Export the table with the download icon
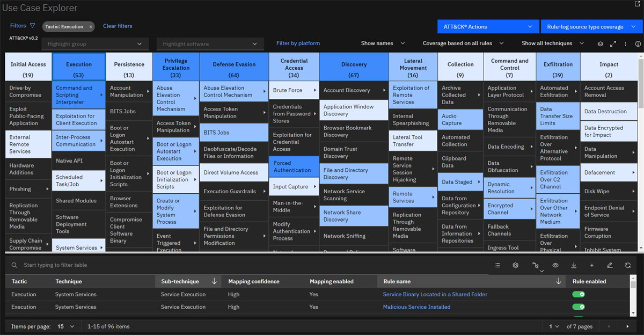Image resolution: width=644 pixels, height=335 pixels. pos(575,265)
